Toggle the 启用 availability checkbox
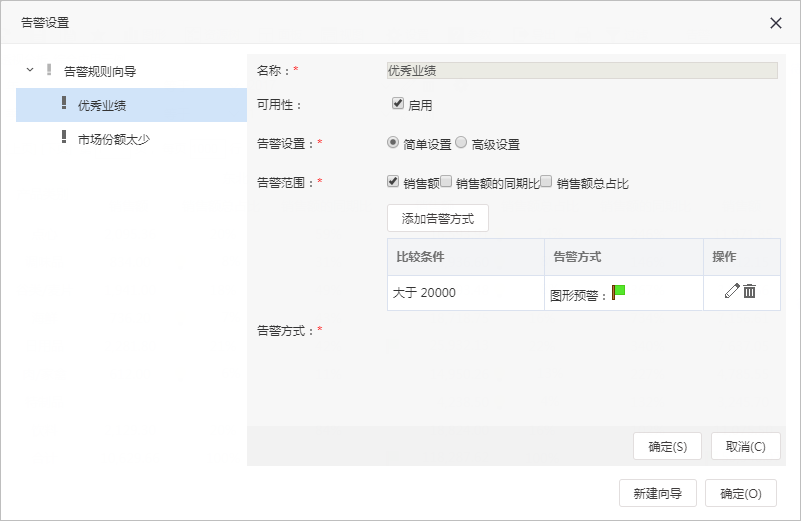801x521 pixels. pos(398,104)
